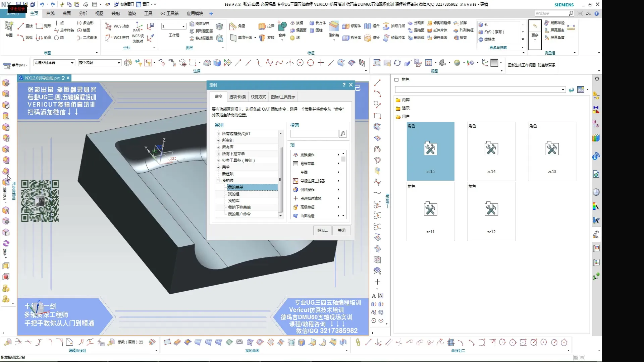The width and height of the screenshot is (644, 362).
Task: Switch to the 快捷方式 tab
Action: coord(258,97)
